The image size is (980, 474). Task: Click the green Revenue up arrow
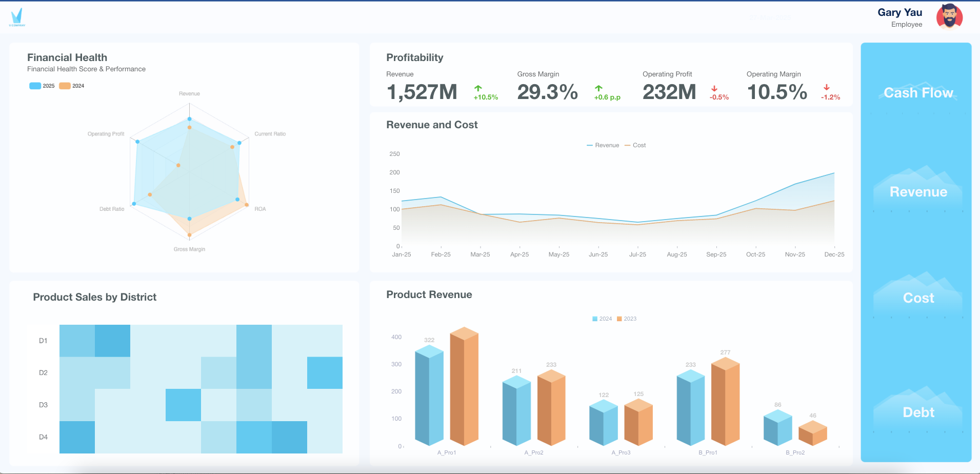478,88
